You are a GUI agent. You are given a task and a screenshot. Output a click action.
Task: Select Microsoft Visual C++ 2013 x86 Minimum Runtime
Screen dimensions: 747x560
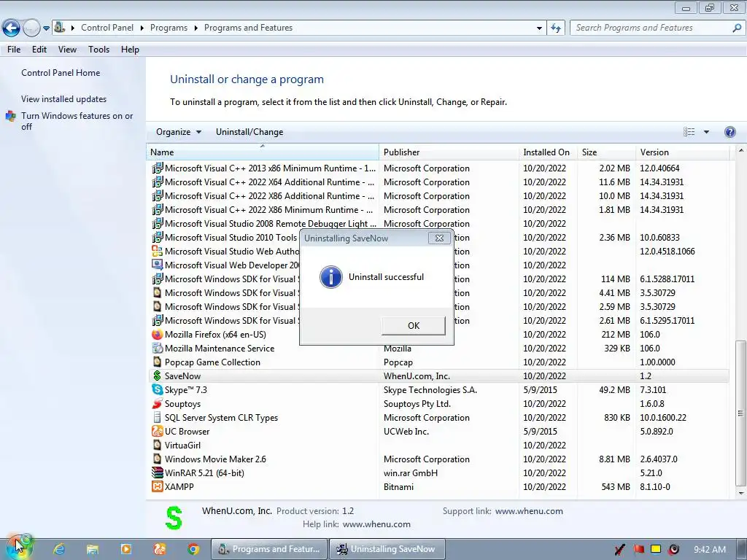270,168
